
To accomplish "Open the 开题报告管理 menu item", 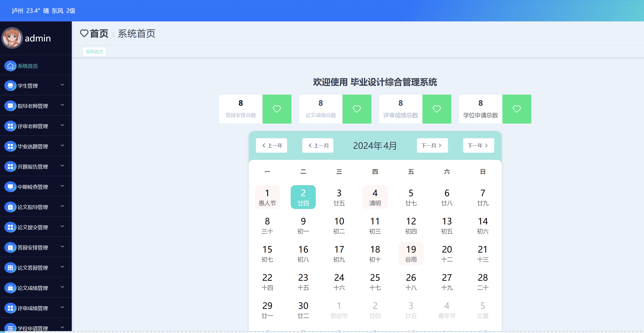I will [33, 167].
